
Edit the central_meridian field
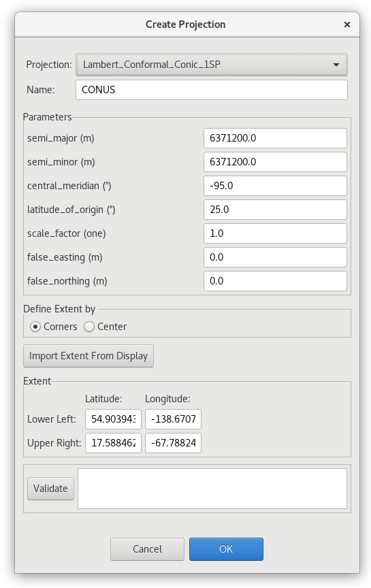coord(275,186)
